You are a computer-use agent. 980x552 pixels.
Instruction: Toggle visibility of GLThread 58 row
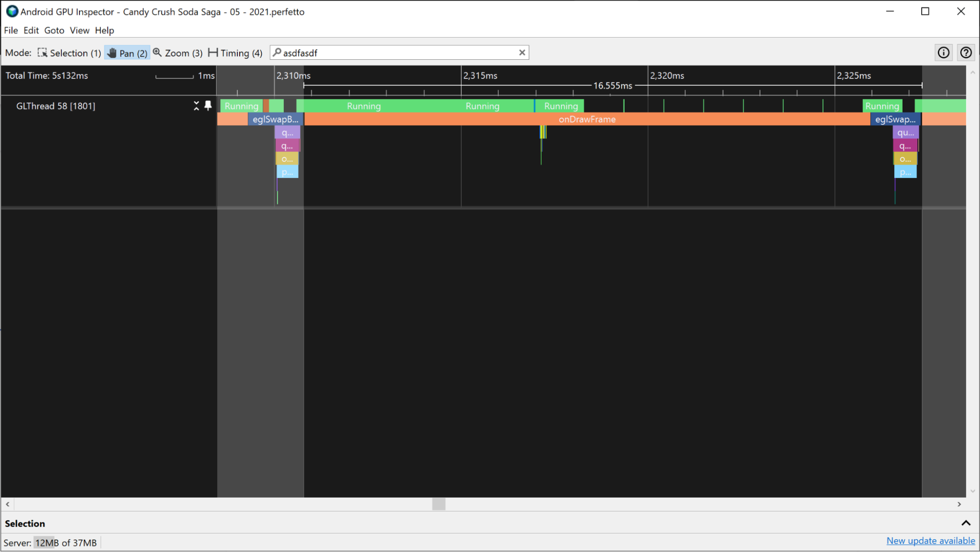(197, 106)
